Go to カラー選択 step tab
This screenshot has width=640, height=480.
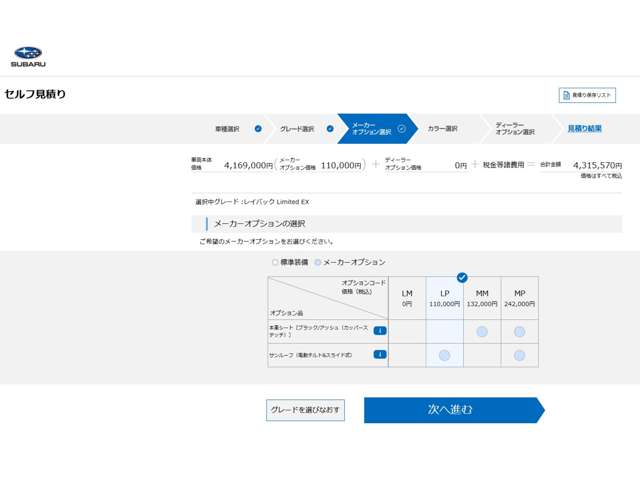(x=443, y=129)
